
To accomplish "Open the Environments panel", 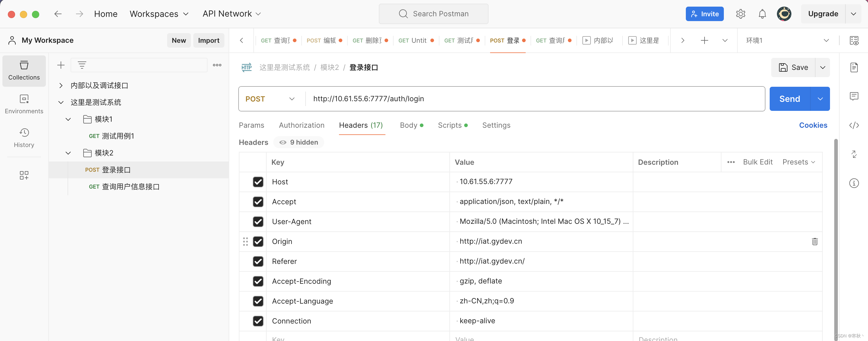I will point(24,104).
